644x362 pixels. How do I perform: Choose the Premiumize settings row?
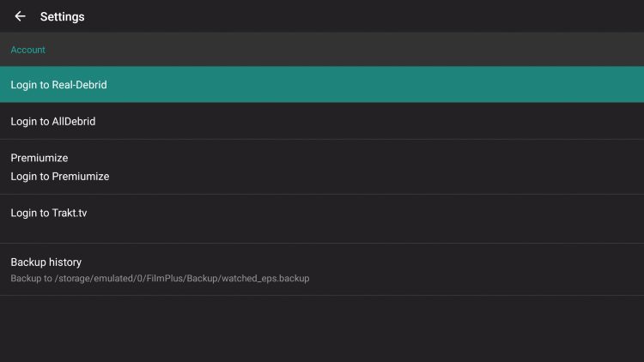pyautogui.click(x=322, y=167)
